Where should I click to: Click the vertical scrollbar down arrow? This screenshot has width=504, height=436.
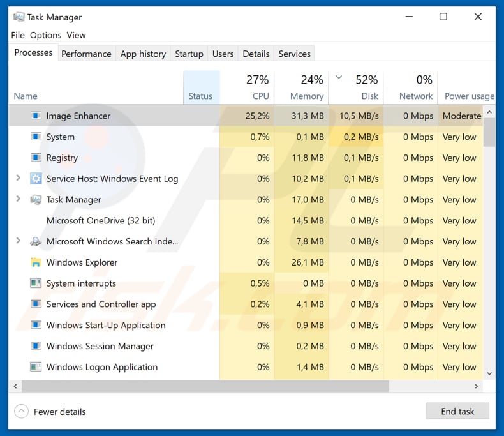(x=489, y=373)
